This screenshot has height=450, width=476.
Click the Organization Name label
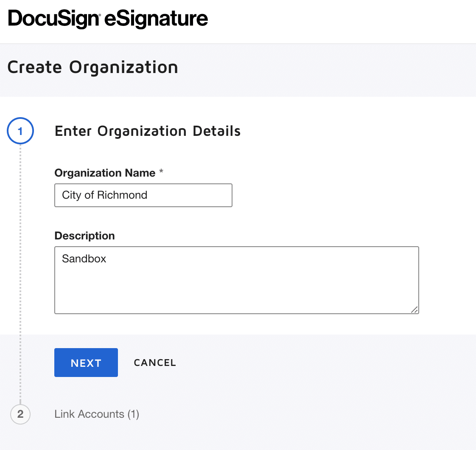[x=105, y=173]
